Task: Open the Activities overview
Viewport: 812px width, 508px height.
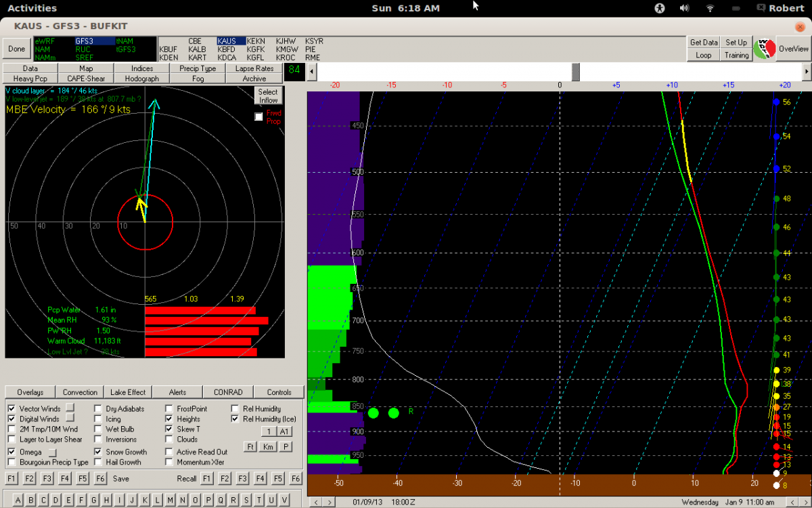Action: coord(32,8)
